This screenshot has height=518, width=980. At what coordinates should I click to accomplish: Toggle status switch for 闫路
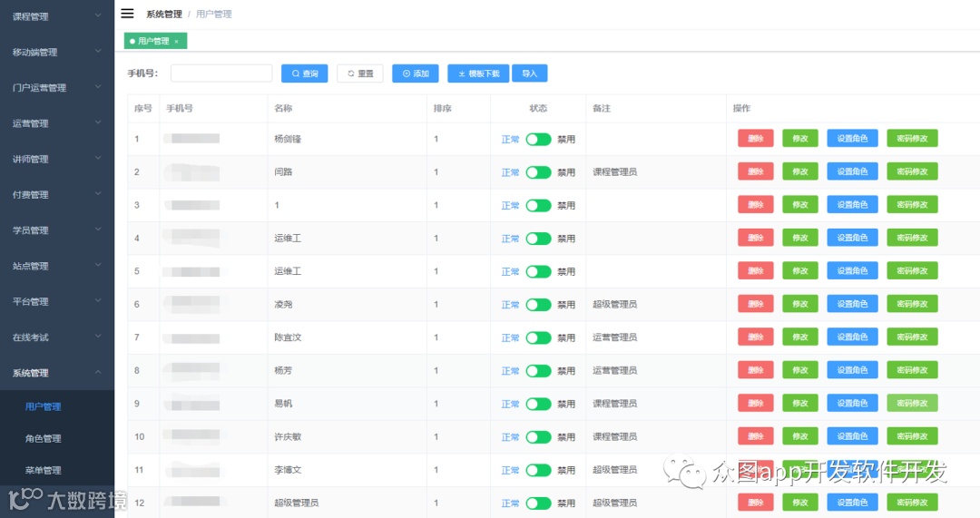point(538,172)
